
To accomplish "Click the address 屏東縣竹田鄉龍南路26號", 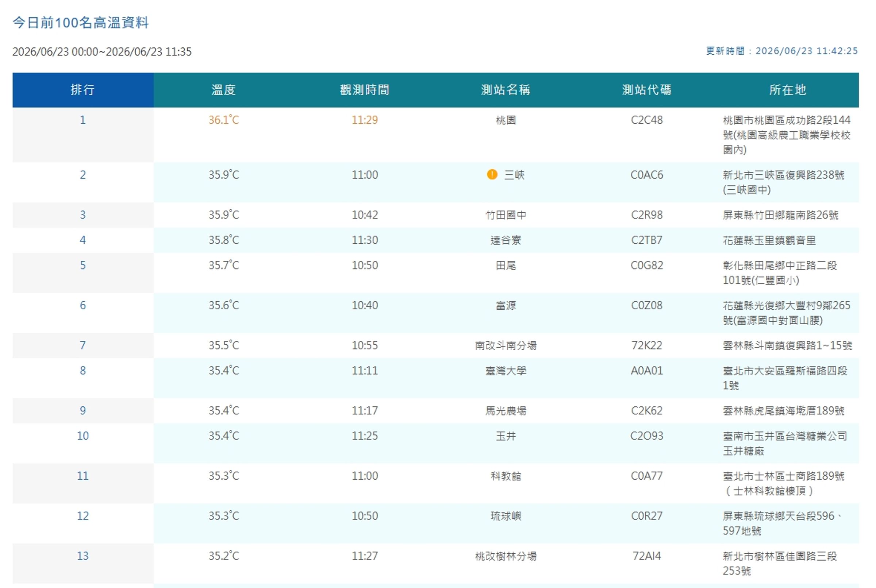I will pyautogui.click(x=781, y=215).
